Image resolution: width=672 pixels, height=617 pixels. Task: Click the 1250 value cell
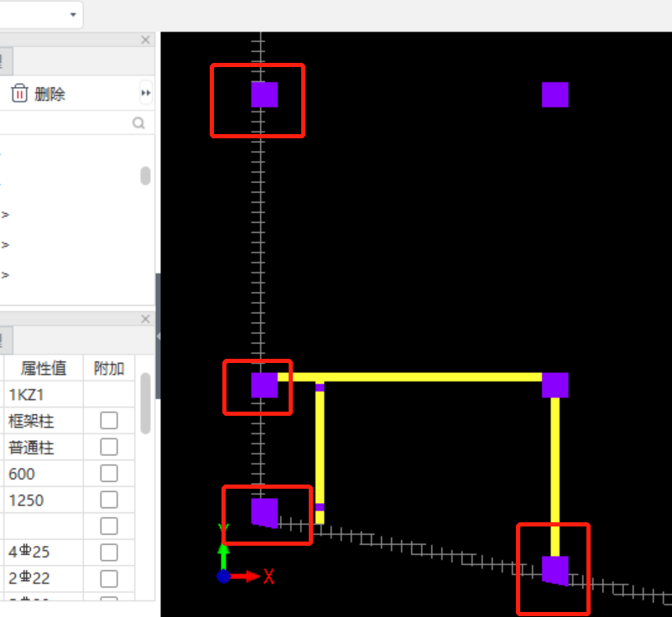pos(44,500)
